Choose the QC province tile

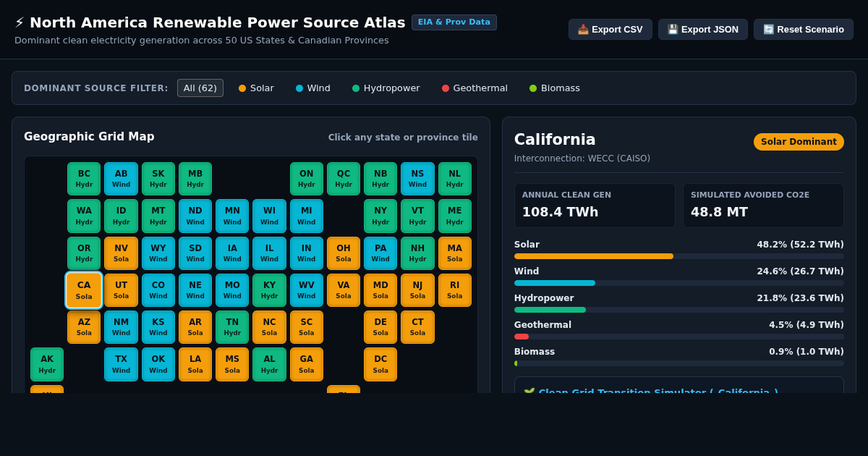[x=344, y=179]
